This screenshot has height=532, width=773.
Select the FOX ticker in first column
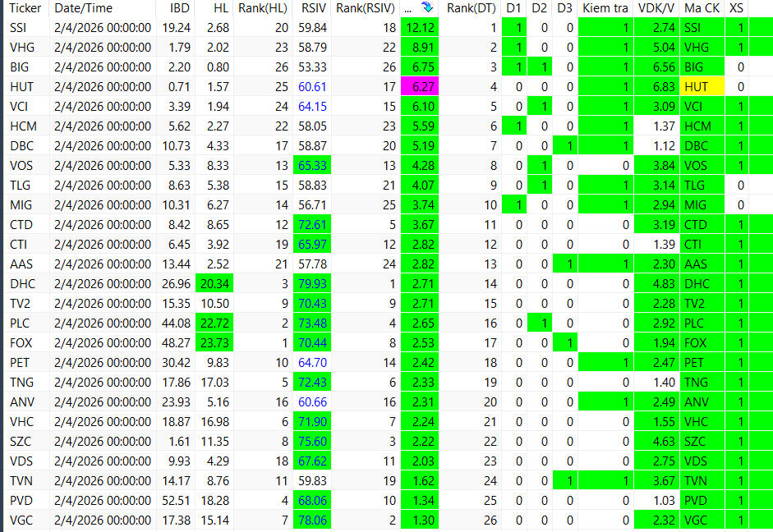[21, 343]
